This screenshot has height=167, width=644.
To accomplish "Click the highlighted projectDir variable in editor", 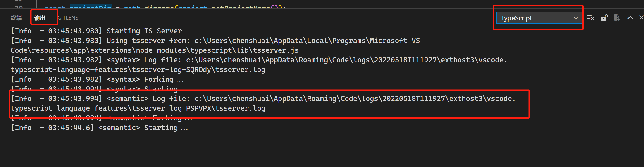I will tap(91, 7).
